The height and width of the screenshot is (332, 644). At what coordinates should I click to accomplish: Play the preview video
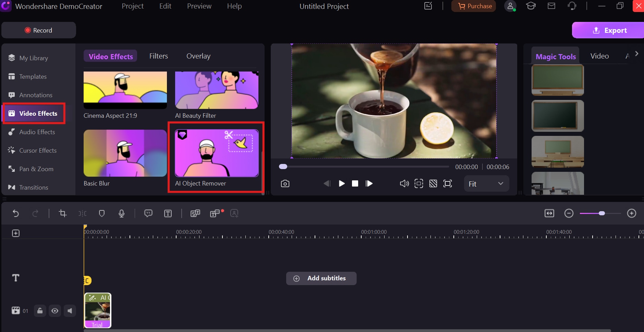click(342, 184)
